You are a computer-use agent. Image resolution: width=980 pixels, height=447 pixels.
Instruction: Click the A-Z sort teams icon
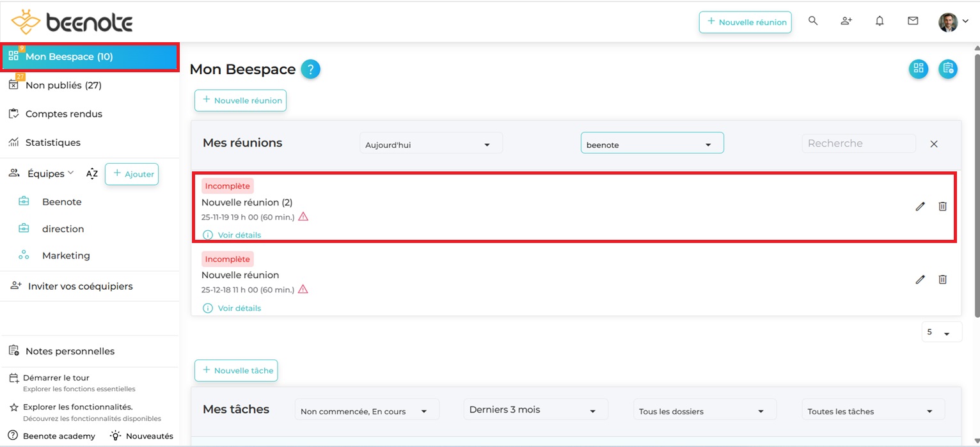pyautogui.click(x=92, y=174)
